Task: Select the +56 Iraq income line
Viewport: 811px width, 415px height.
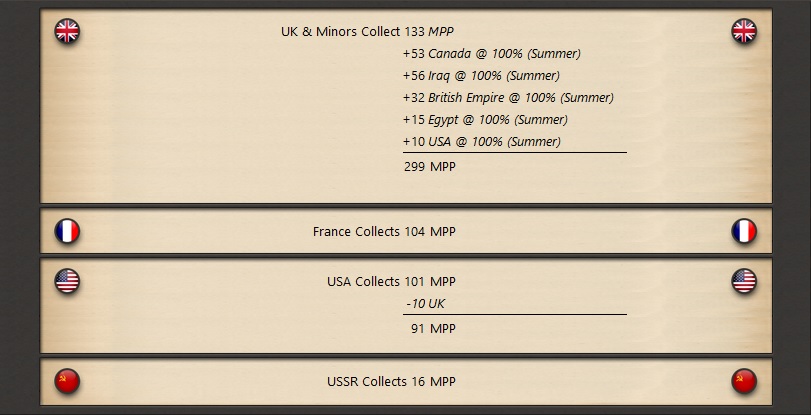Action: pos(481,76)
